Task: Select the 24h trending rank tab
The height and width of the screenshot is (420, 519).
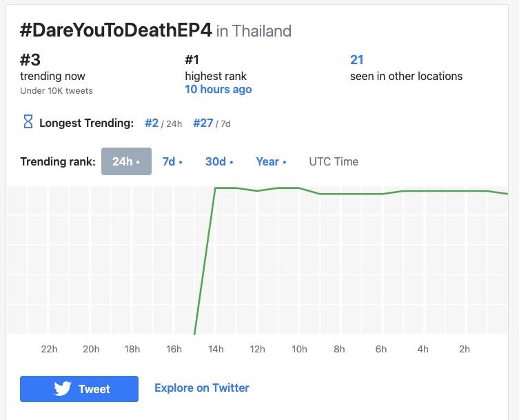Action: (126, 161)
